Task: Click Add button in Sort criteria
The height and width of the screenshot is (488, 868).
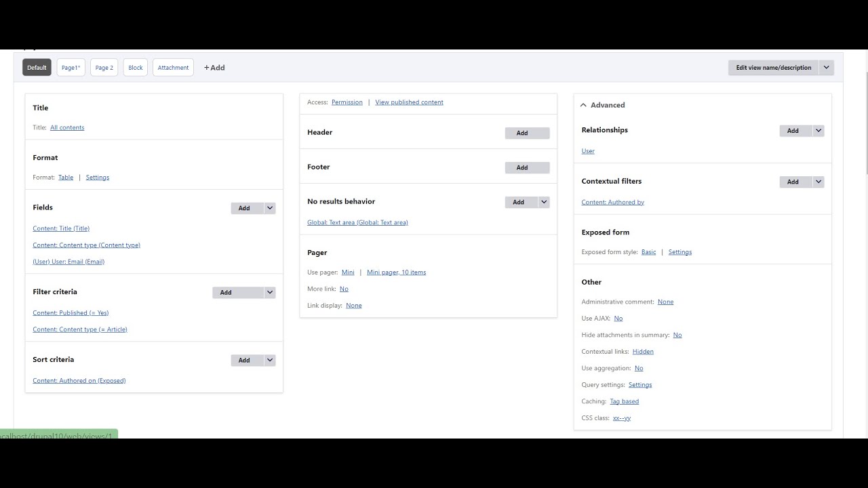Action: click(x=247, y=361)
